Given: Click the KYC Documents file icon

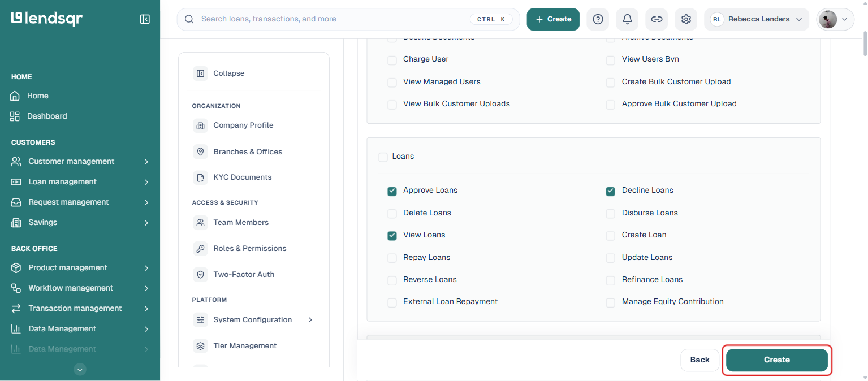Looking at the screenshot, I should (200, 177).
